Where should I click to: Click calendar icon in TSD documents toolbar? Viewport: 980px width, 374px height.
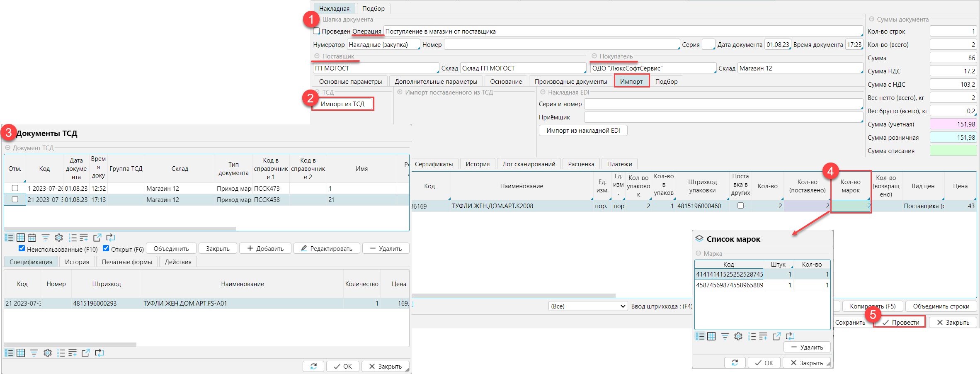click(x=32, y=238)
